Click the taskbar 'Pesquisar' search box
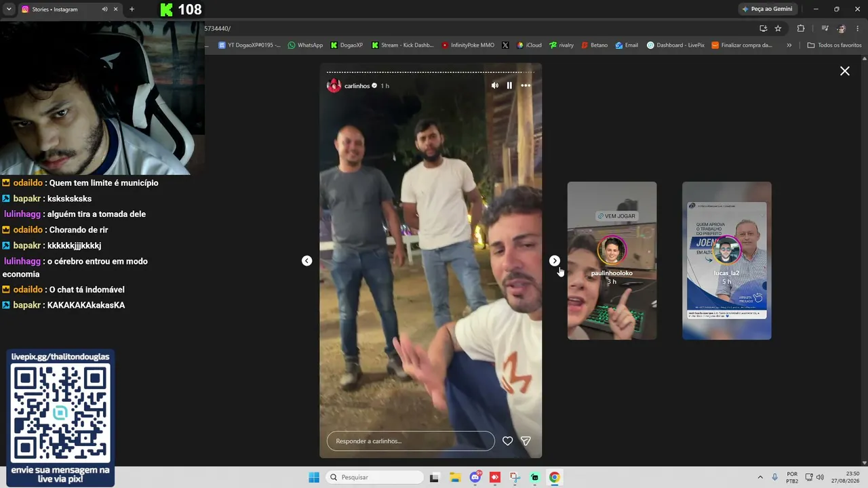Screen dimensions: 868x488 pyautogui.click(x=375, y=477)
